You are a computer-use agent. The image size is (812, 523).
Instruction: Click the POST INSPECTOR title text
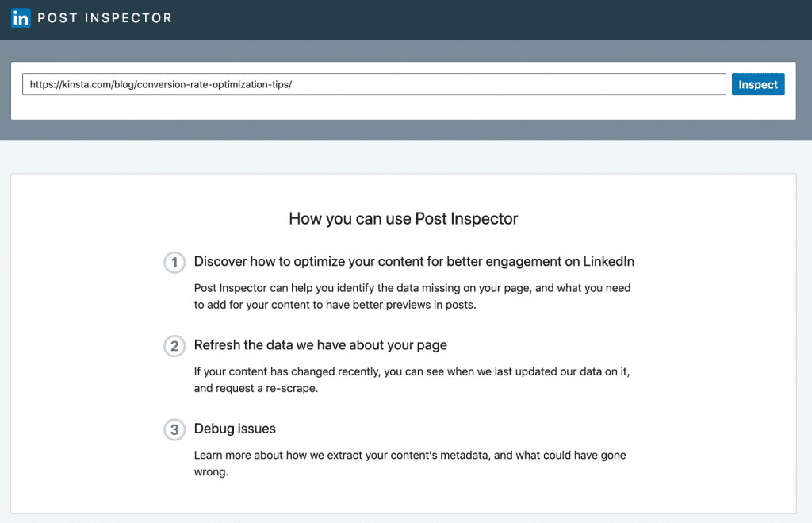(105, 17)
